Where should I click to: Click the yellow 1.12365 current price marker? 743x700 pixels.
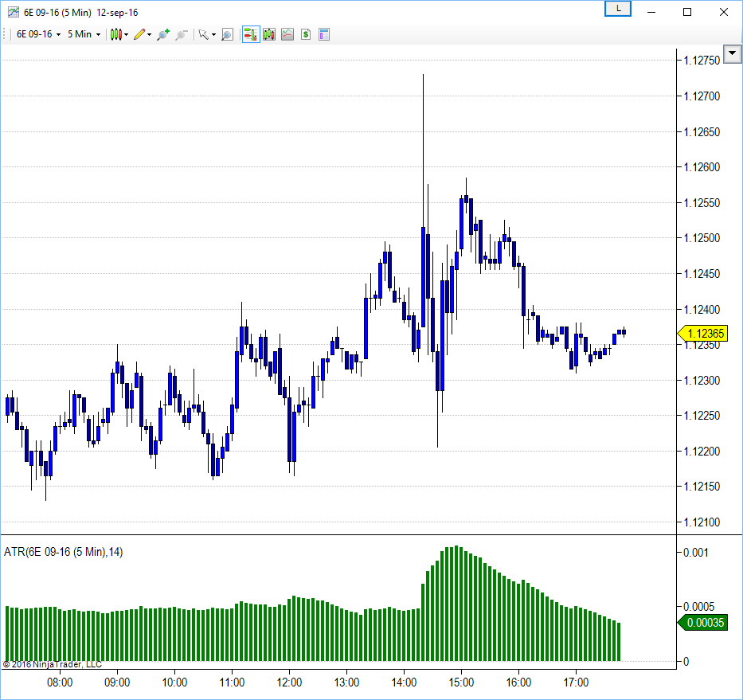coord(703,334)
